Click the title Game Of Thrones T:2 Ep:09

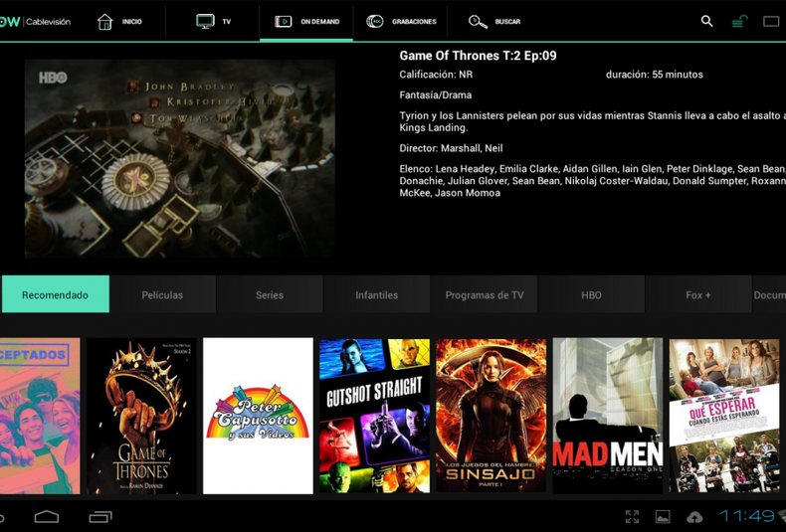(478, 56)
